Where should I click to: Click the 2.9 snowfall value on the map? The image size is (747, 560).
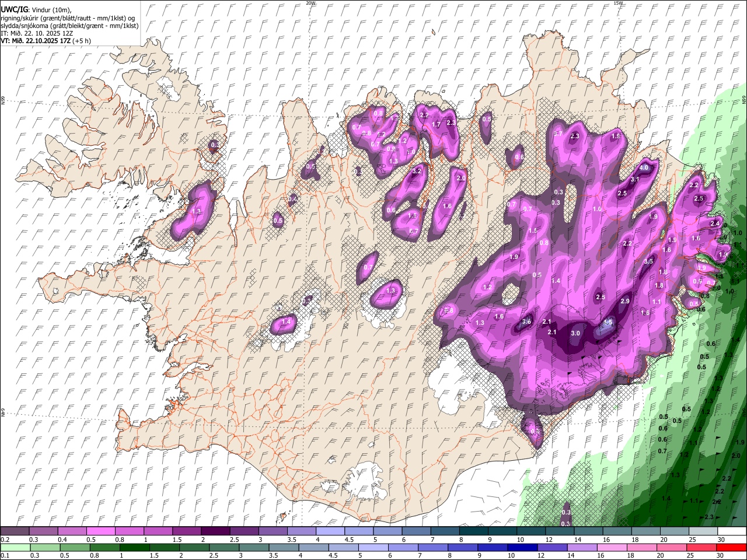point(625,301)
